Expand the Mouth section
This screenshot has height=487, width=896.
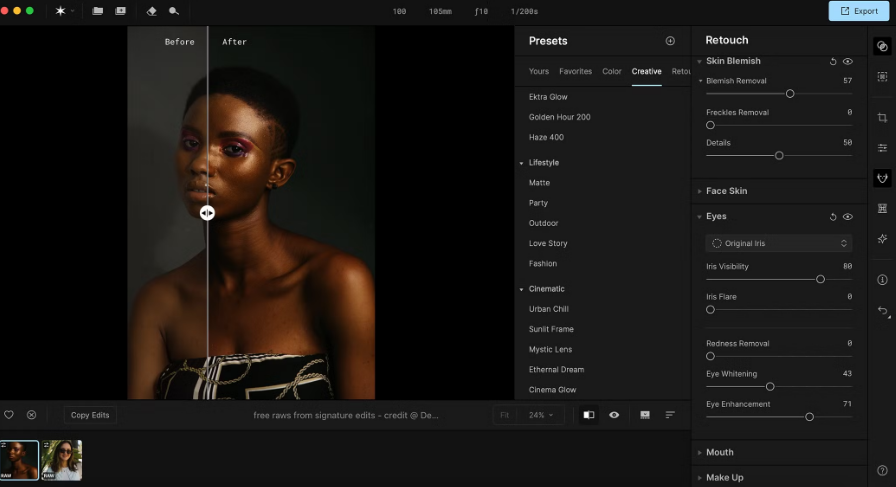(699, 452)
